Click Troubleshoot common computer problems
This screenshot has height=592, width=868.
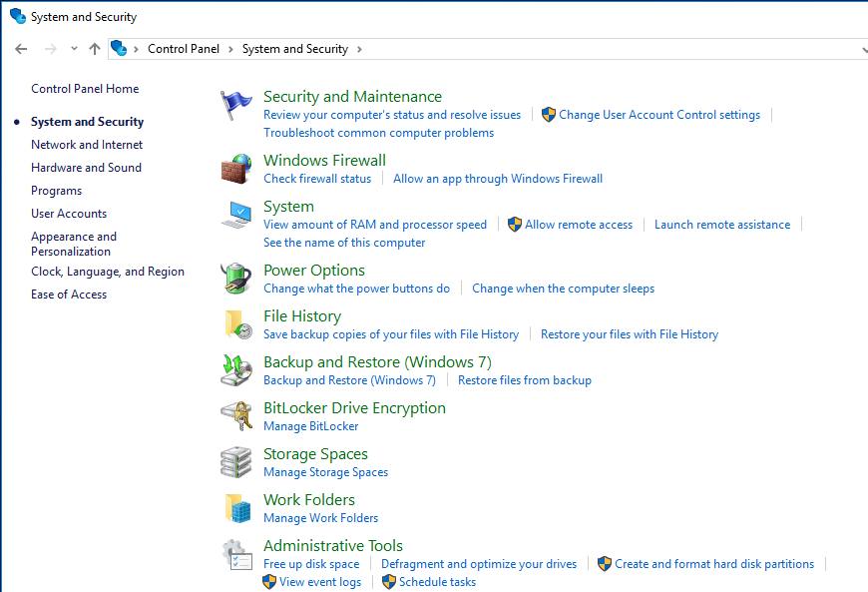pos(379,133)
